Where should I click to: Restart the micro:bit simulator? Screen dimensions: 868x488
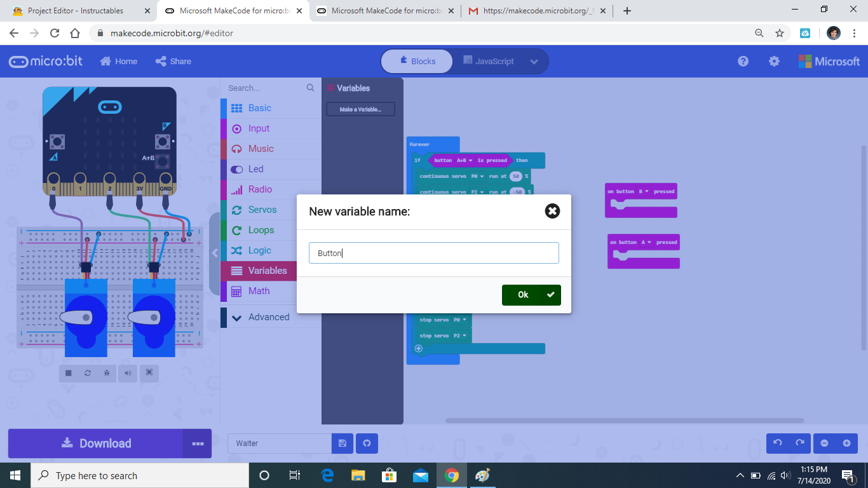tap(88, 373)
